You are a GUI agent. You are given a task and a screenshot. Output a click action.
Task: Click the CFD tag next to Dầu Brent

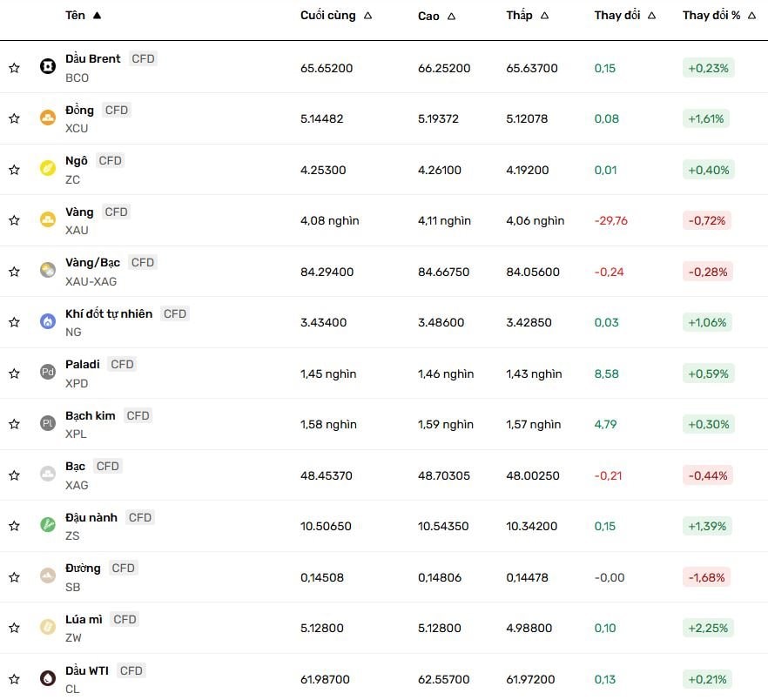click(143, 58)
